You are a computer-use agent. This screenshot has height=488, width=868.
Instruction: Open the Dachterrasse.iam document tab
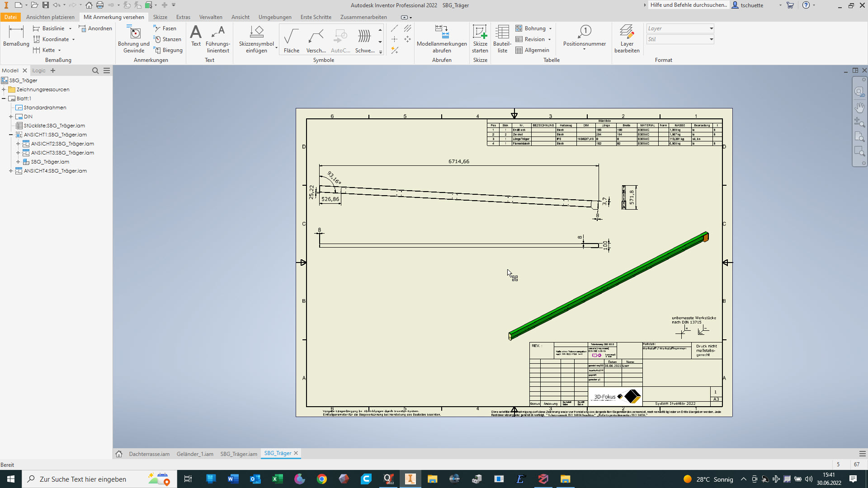(x=149, y=454)
